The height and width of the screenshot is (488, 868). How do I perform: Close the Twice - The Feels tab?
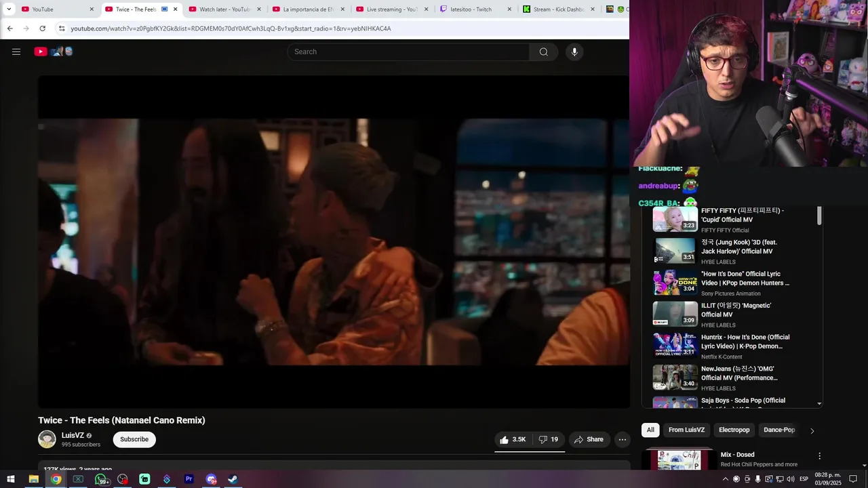point(176,9)
